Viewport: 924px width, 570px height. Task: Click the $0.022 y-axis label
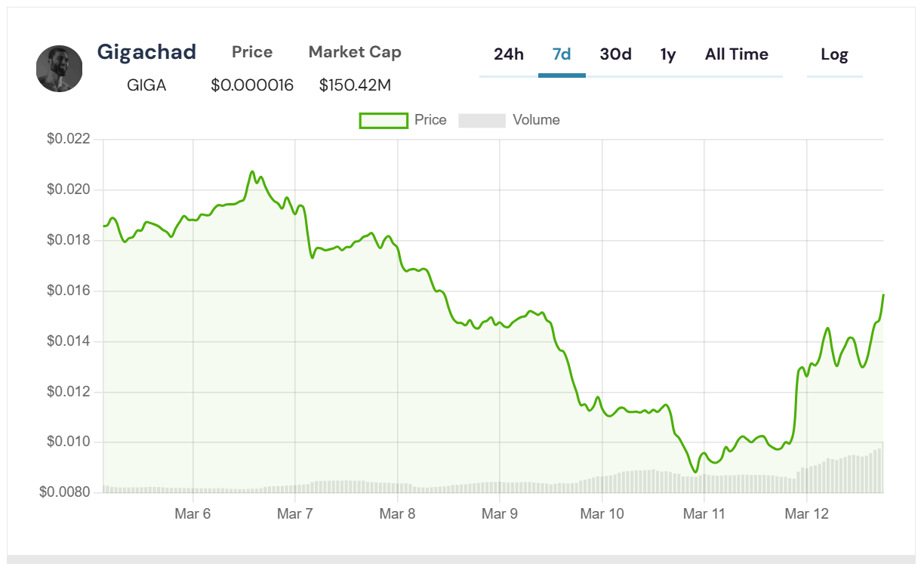pyautogui.click(x=69, y=139)
